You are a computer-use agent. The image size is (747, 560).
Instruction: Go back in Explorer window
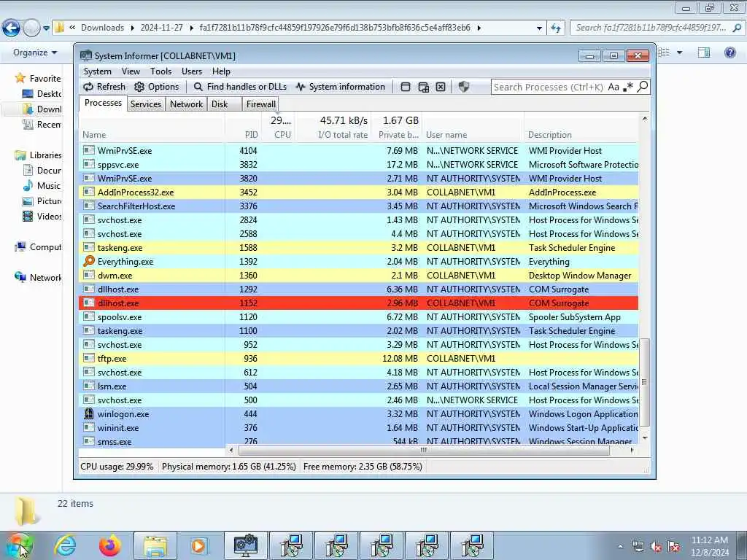tap(12, 28)
